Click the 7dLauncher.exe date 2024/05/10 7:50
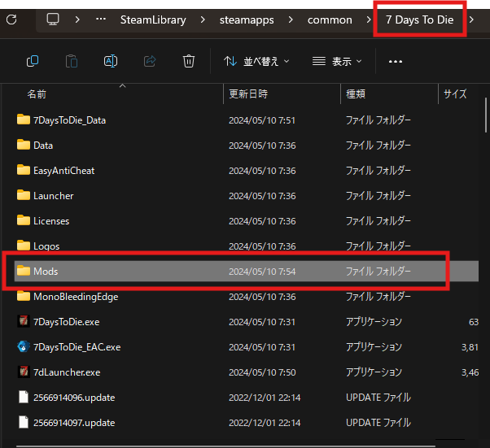This screenshot has height=448, width=490. tap(262, 372)
